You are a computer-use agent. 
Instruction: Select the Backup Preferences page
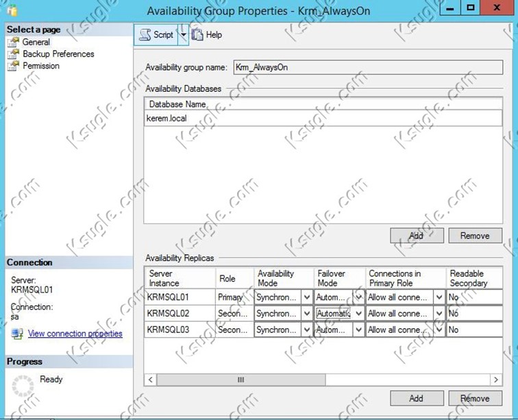[58, 54]
